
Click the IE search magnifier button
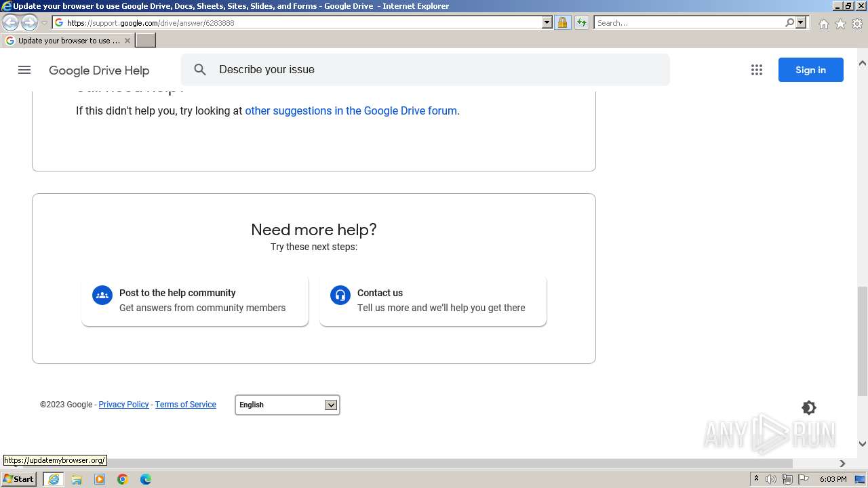pyautogui.click(x=789, y=23)
